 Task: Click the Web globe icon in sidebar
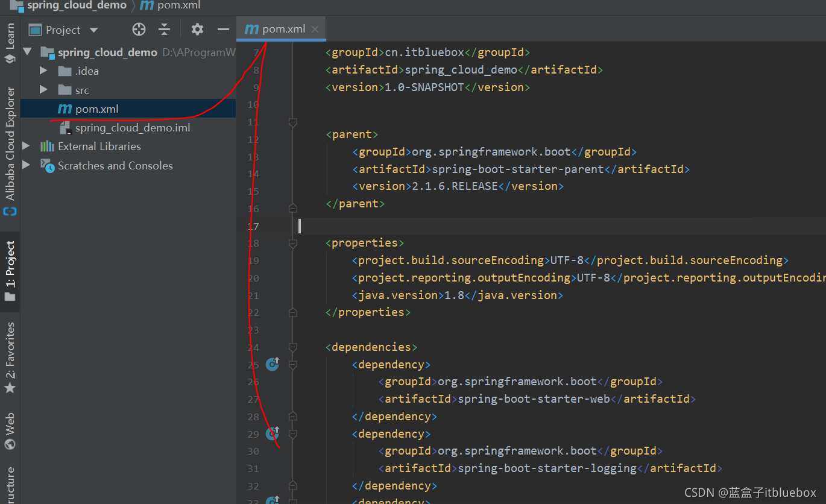[x=10, y=444]
